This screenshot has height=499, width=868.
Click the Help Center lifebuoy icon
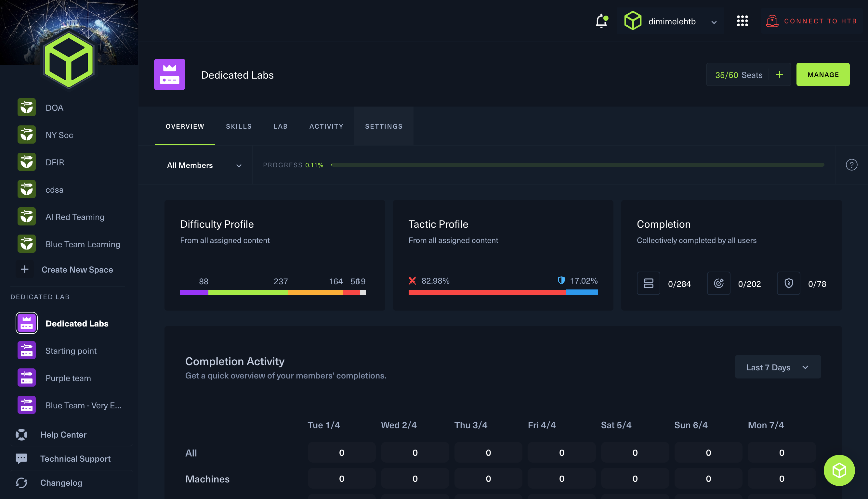pyautogui.click(x=21, y=435)
